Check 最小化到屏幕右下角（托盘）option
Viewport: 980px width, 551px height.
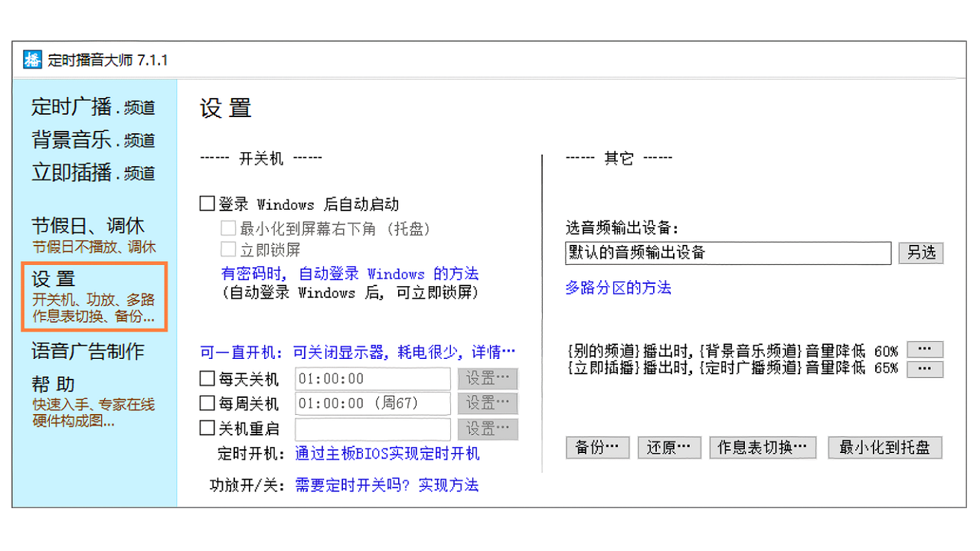point(228,228)
